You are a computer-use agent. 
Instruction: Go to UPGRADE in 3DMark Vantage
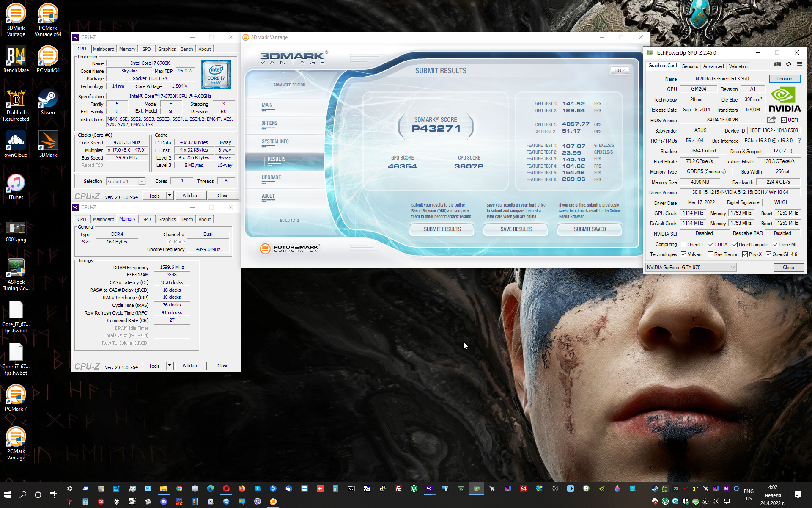tap(271, 178)
